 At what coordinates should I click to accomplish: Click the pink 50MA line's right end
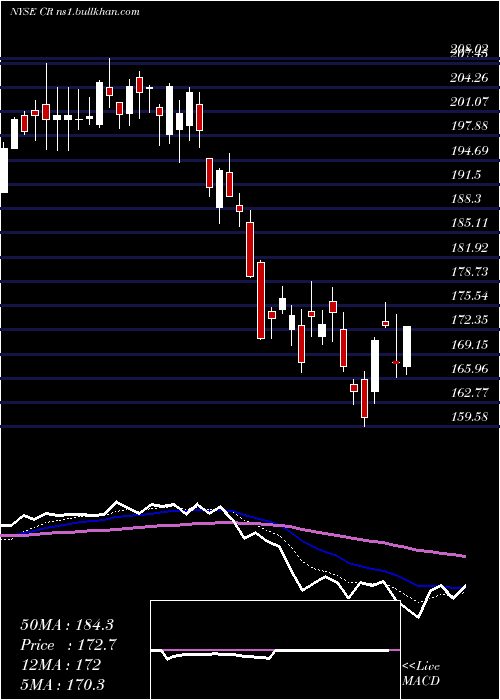point(464,556)
